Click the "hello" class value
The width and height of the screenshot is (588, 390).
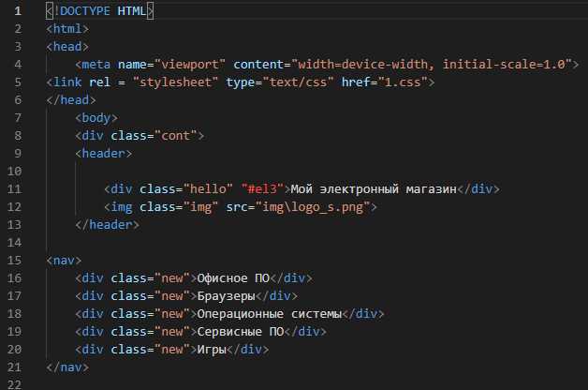[208, 188]
